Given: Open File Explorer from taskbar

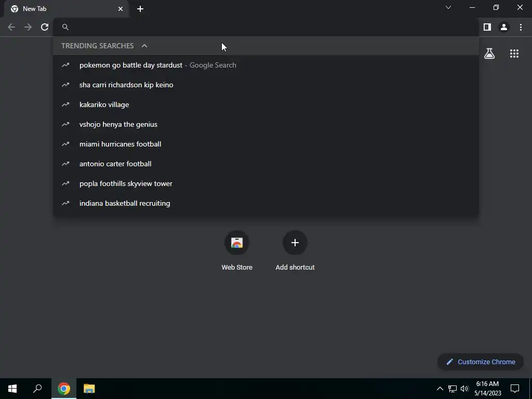Looking at the screenshot, I should pos(89,389).
